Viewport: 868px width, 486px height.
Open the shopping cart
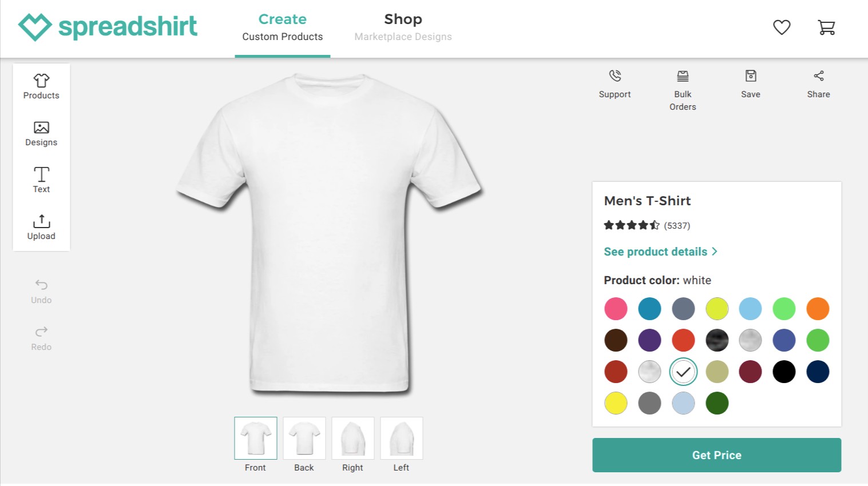(826, 27)
